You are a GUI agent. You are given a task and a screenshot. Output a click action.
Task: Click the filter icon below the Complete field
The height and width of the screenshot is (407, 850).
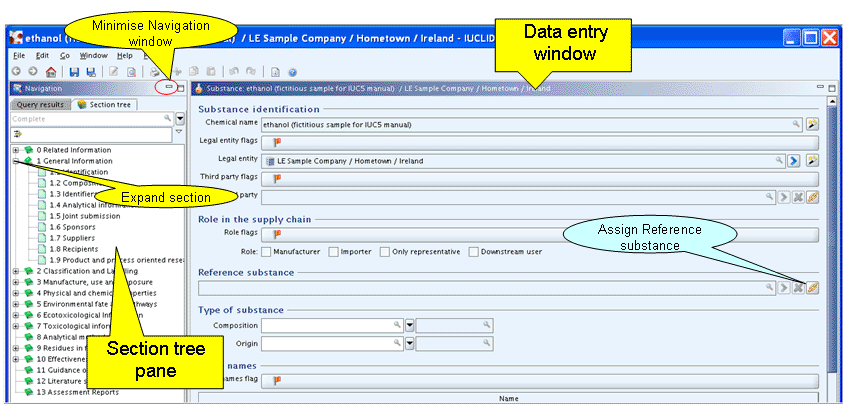pos(17,132)
